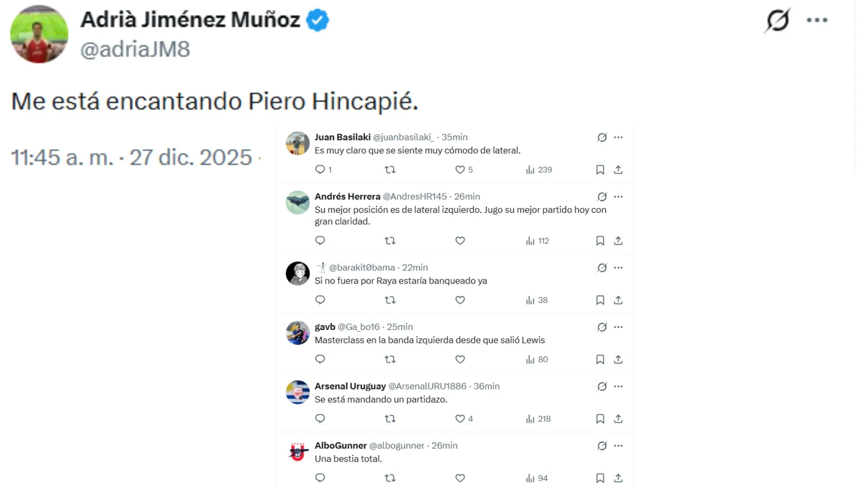
Task: Toggle bookmark on Juan Basilaki's reply
Action: [600, 169]
